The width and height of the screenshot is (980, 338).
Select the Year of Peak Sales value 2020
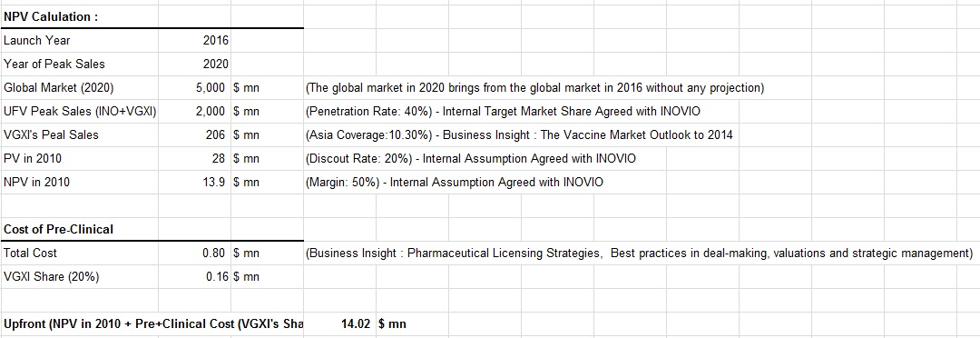point(194,64)
